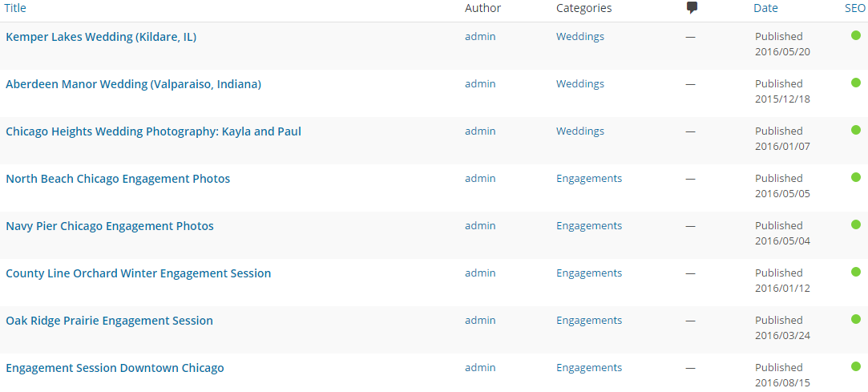Viewport: 868px width, 392px height.
Task: Click green SEO dot for Aberdeen Manor Wedding
Action: [856, 83]
